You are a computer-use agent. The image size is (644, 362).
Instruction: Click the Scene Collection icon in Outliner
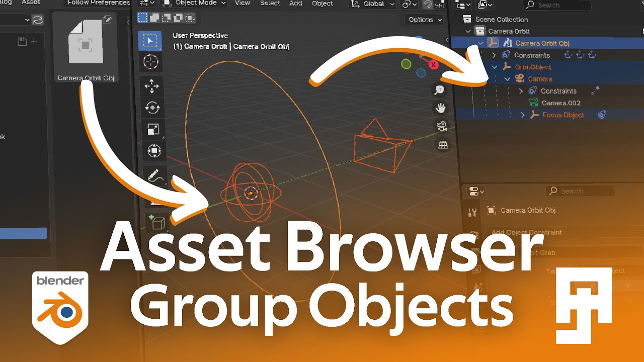[x=467, y=19]
